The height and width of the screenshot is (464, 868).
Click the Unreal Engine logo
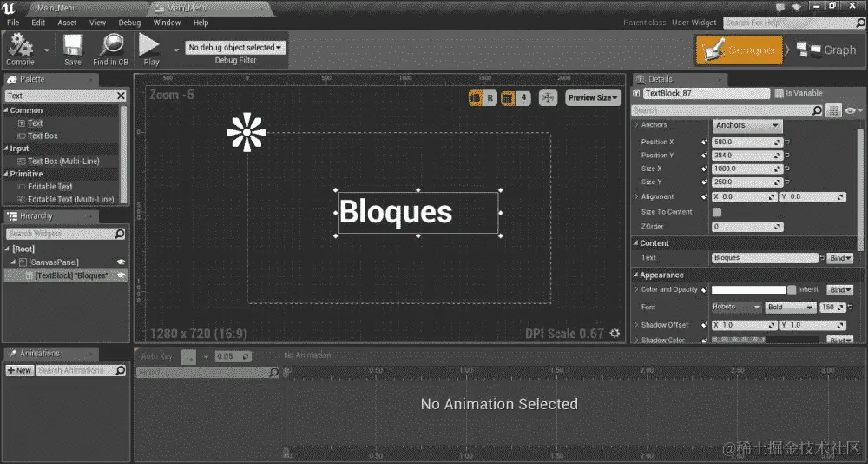coord(9,8)
